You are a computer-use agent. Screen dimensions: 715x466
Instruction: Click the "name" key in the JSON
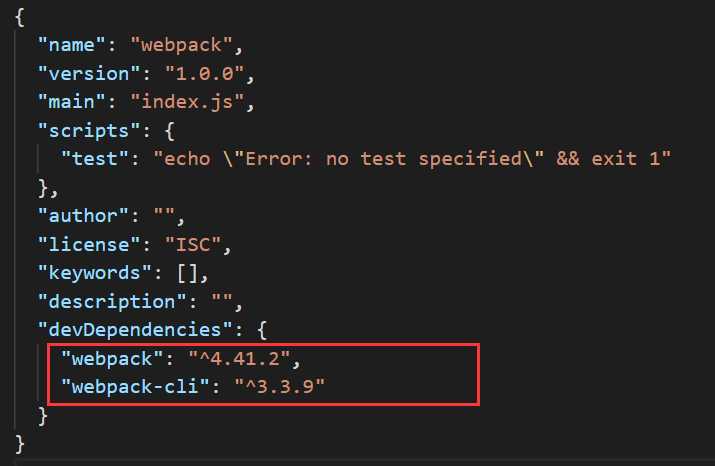click(72, 45)
